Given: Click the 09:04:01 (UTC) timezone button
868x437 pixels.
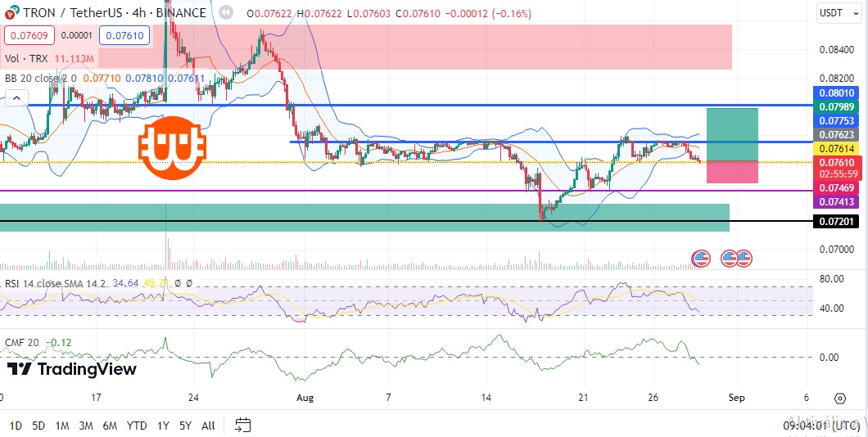Looking at the screenshot, I should tap(821, 426).
